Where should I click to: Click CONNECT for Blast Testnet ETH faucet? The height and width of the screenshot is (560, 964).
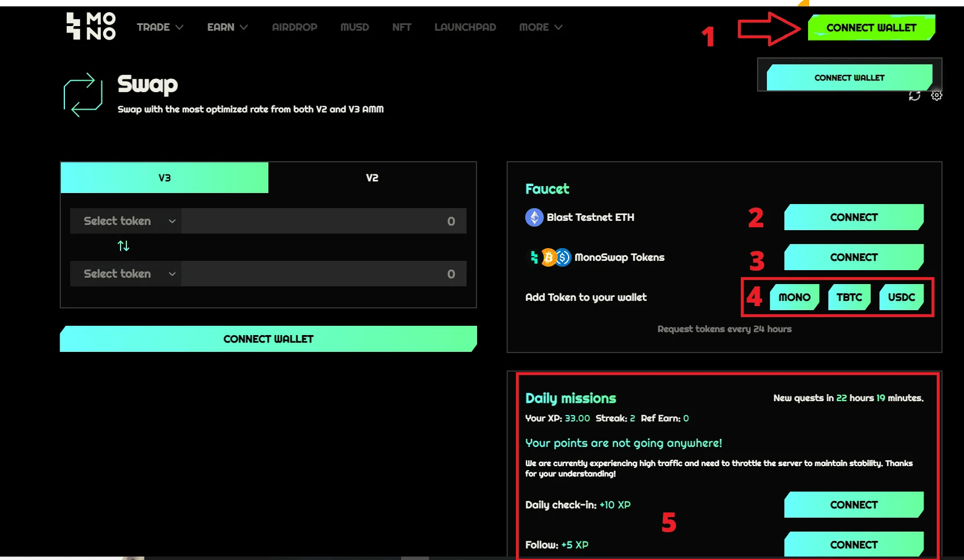point(854,217)
